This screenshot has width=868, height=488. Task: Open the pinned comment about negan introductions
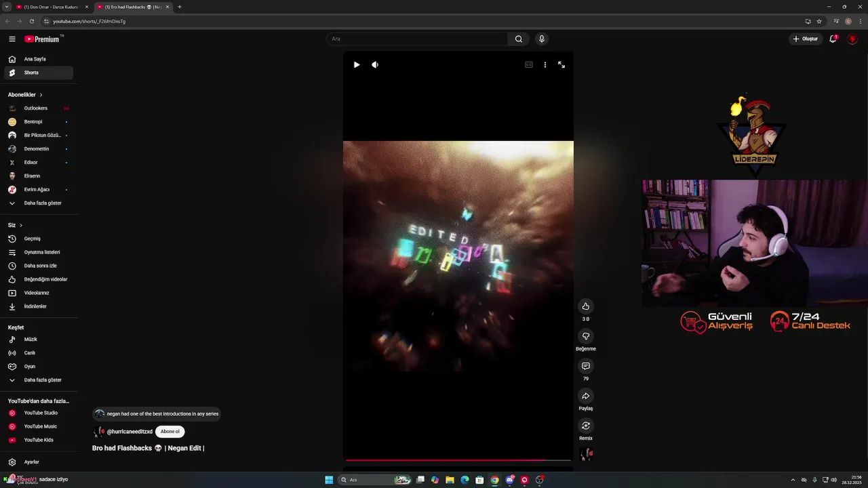[x=157, y=413]
